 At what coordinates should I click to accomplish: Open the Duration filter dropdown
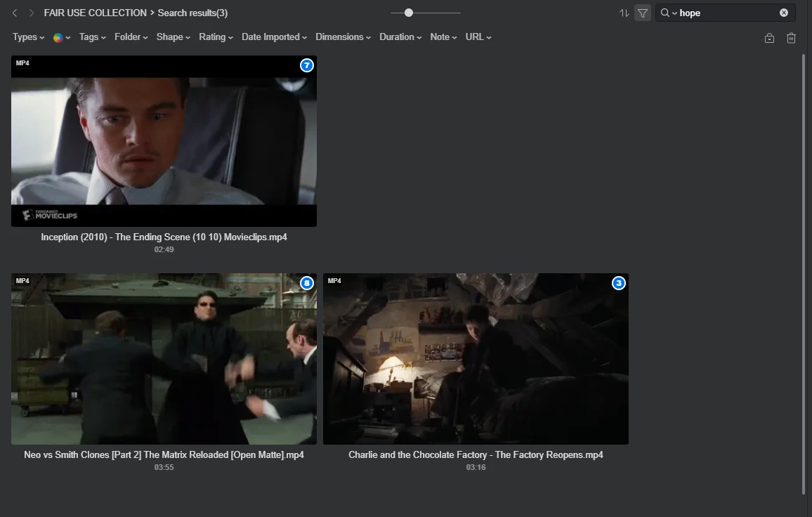click(399, 37)
